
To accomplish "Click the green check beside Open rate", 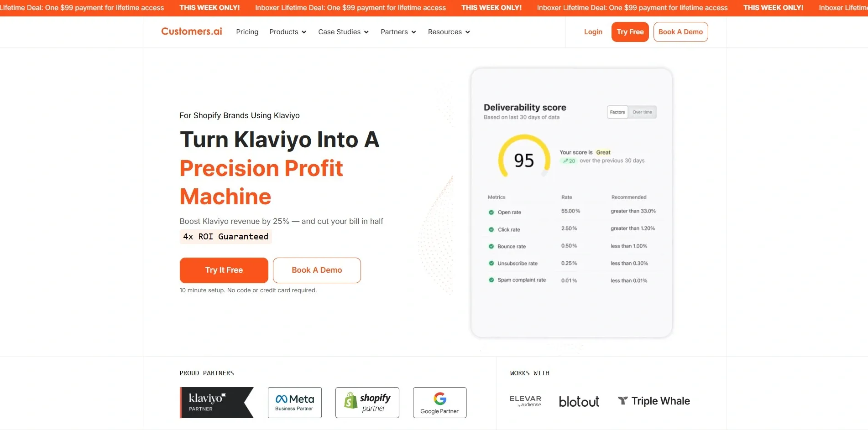I will [491, 212].
